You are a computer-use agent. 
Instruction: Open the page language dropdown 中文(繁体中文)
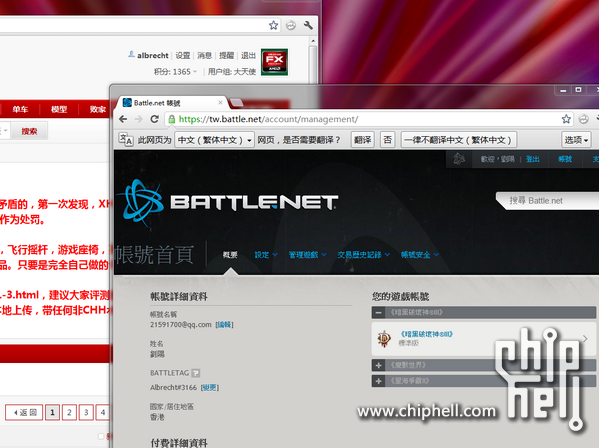pyautogui.click(x=214, y=140)
